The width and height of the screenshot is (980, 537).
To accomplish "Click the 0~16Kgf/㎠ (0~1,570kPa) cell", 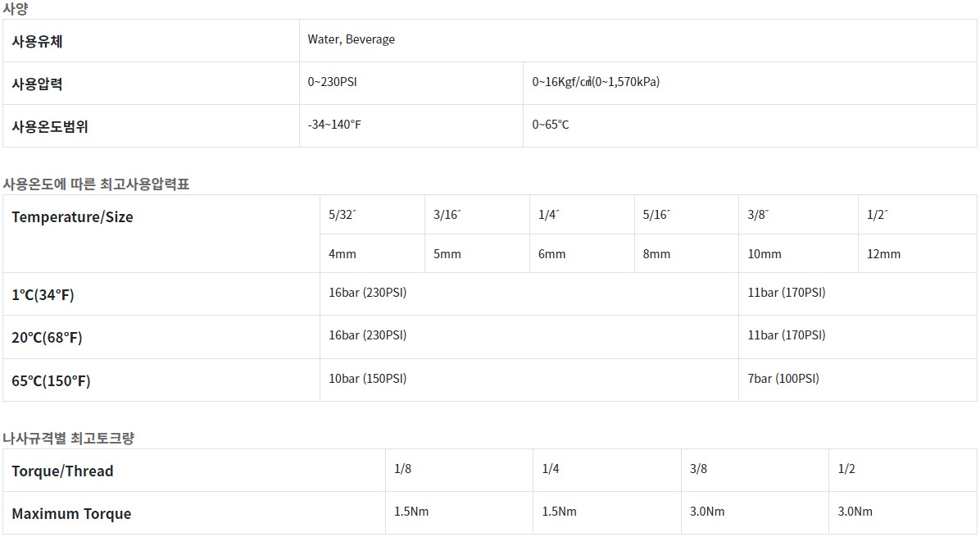I will (596, 82).
